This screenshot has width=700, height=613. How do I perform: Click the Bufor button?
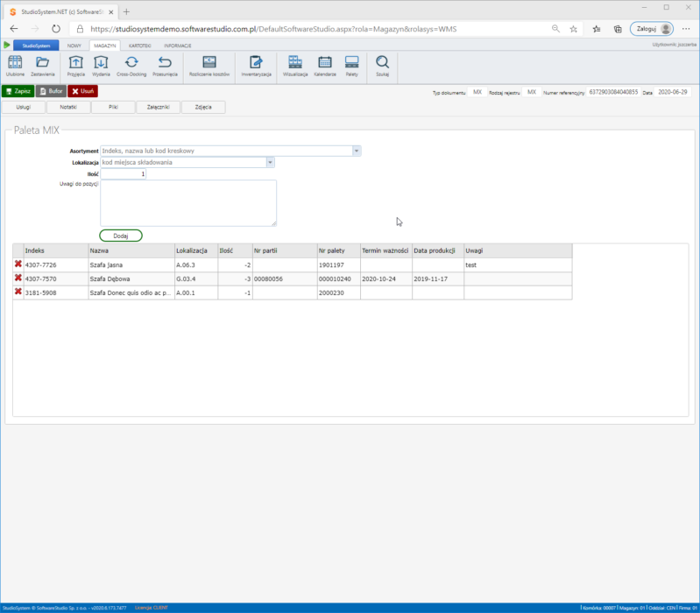click(52, 91)
